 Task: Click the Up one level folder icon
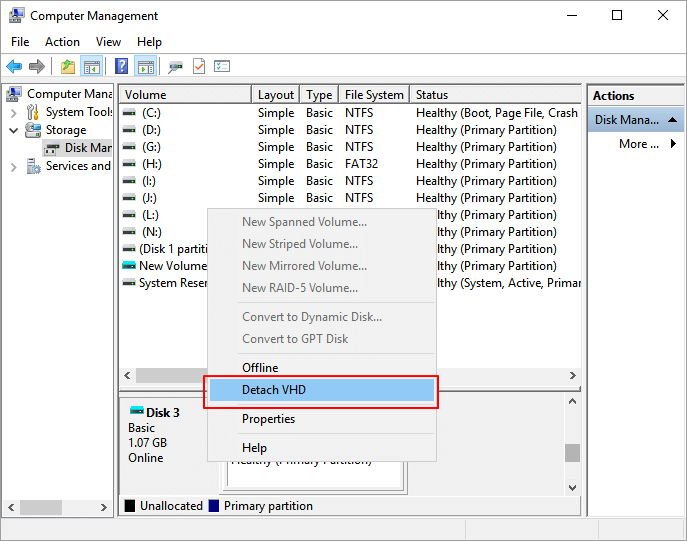[67, 66]
